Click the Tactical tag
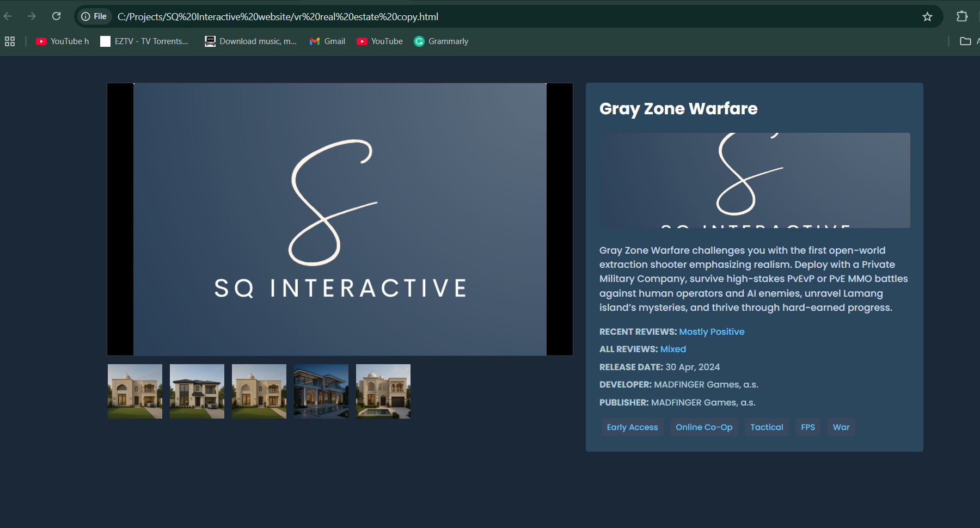This screenshot has height=528, width=980. point(767,427)
